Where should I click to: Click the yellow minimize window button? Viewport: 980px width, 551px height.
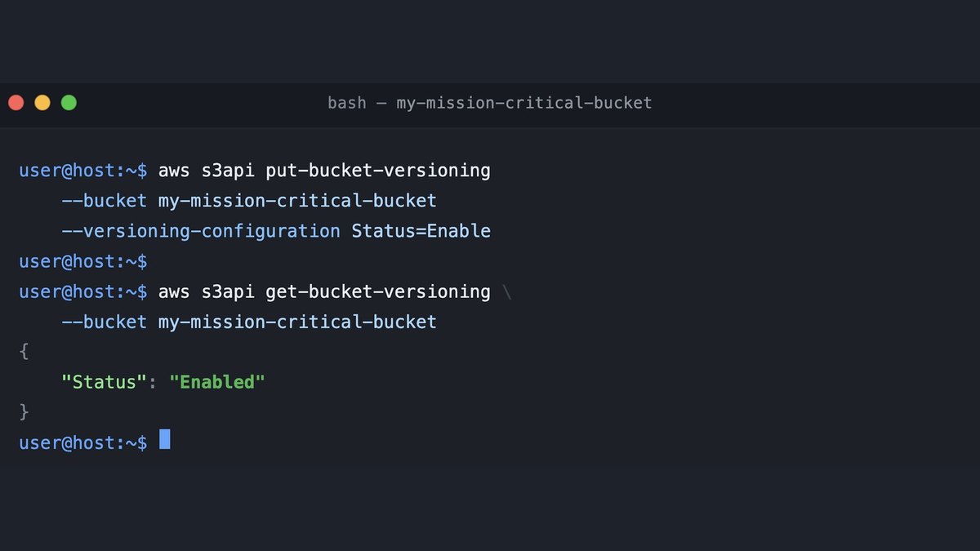42,103
